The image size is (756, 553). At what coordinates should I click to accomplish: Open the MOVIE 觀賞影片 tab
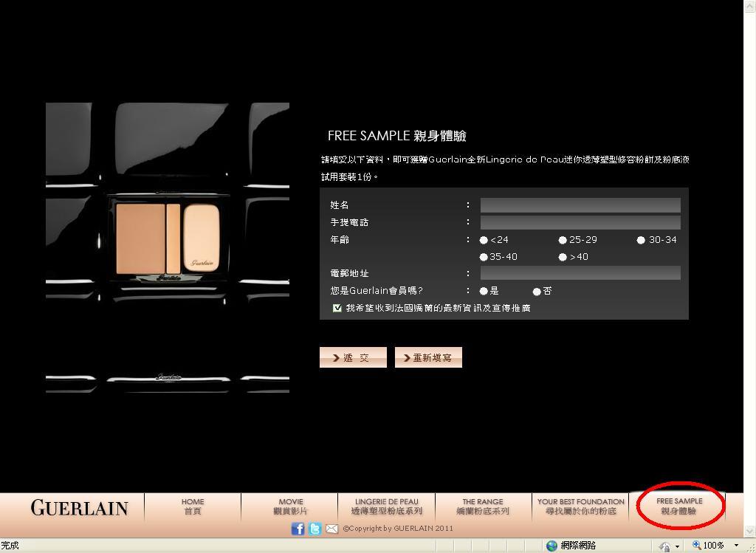click(x=290, y=506)
